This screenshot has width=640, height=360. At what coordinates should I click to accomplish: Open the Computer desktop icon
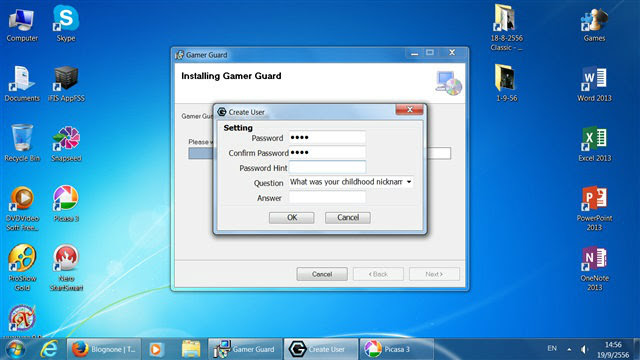point(22,25)
